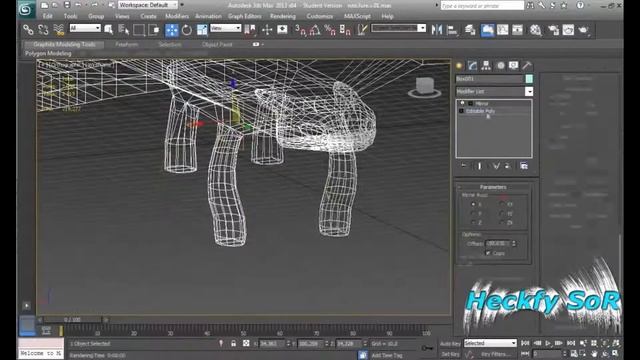Switch to the Display command panel
Image resolution: width=640 pixels, height=360 pixels.
tap(513, 65)
